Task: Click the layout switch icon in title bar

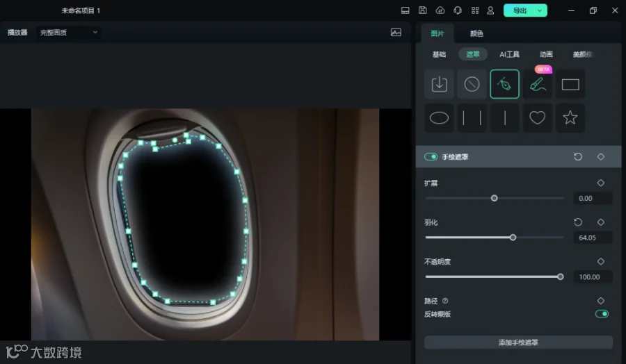Action: pyautogui.click(x=406, y=10)
